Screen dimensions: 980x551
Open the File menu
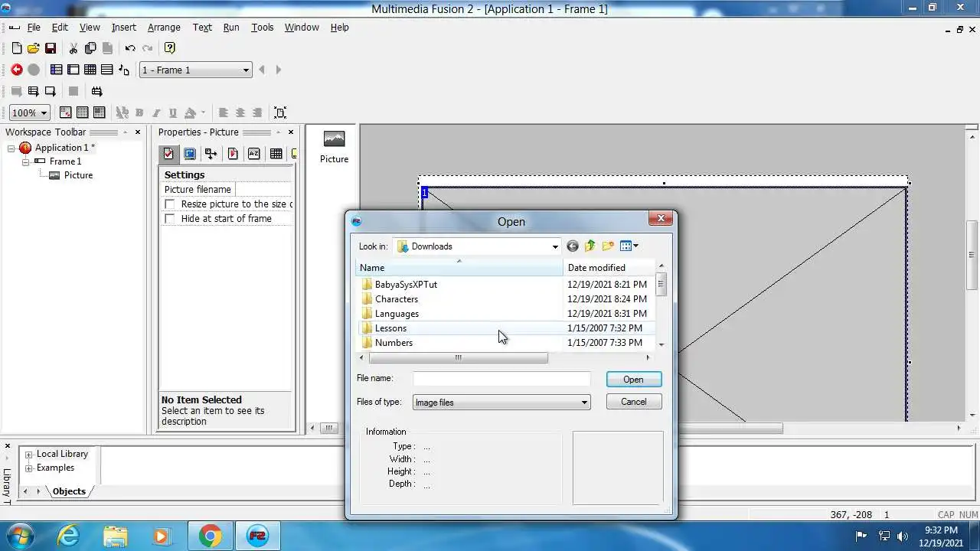point(34,28)
